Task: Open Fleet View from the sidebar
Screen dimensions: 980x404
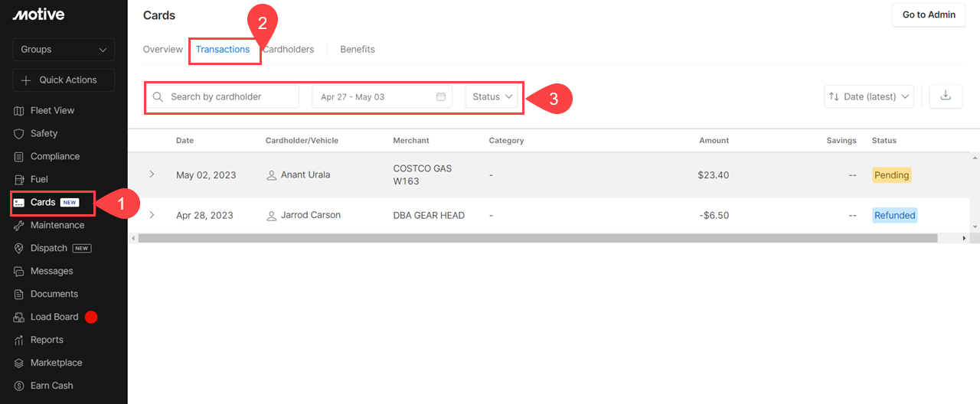Action: 52,110
